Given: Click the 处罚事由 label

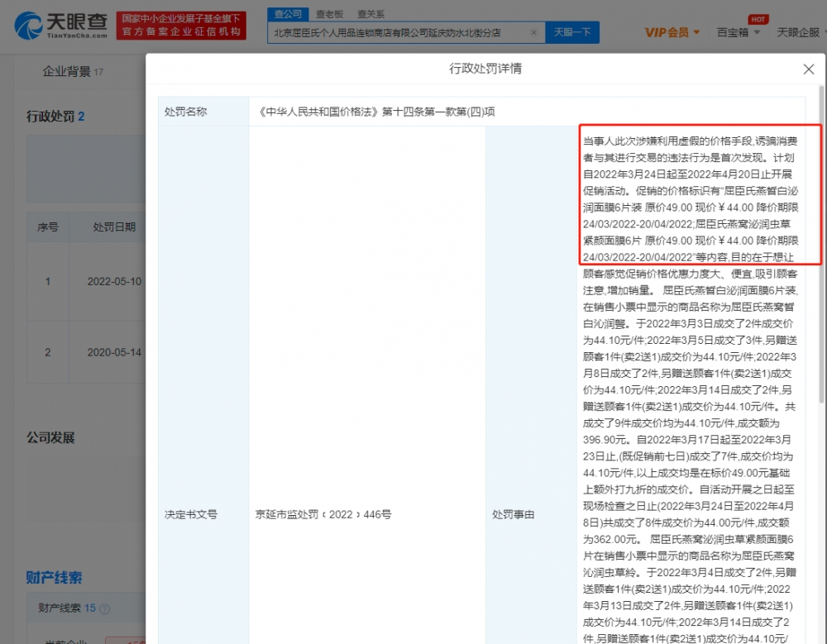Looking at the screenshot, I should (x=514, y=515).
